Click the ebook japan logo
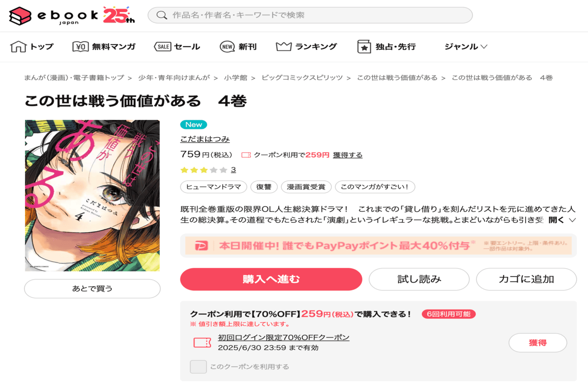This screenshot has width=588, height=382. [72, 15]
